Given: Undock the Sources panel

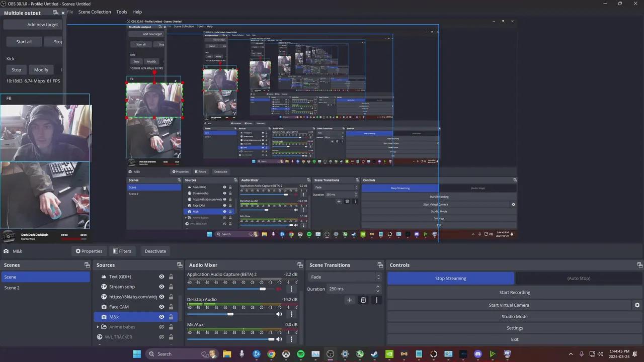Looking at the screenshot, I should tap(180, 265).
